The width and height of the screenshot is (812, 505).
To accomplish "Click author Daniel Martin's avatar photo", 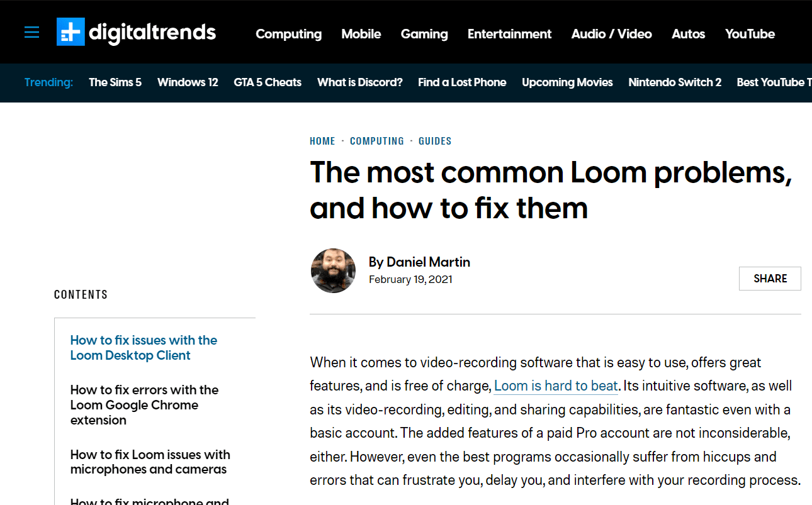I will coord(333,271).
